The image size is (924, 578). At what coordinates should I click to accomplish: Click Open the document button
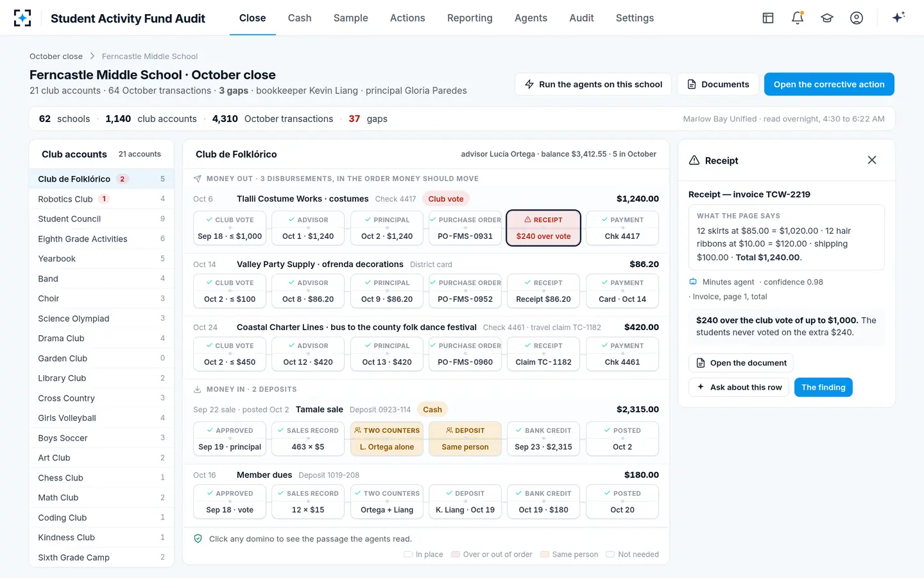(741, 363)
